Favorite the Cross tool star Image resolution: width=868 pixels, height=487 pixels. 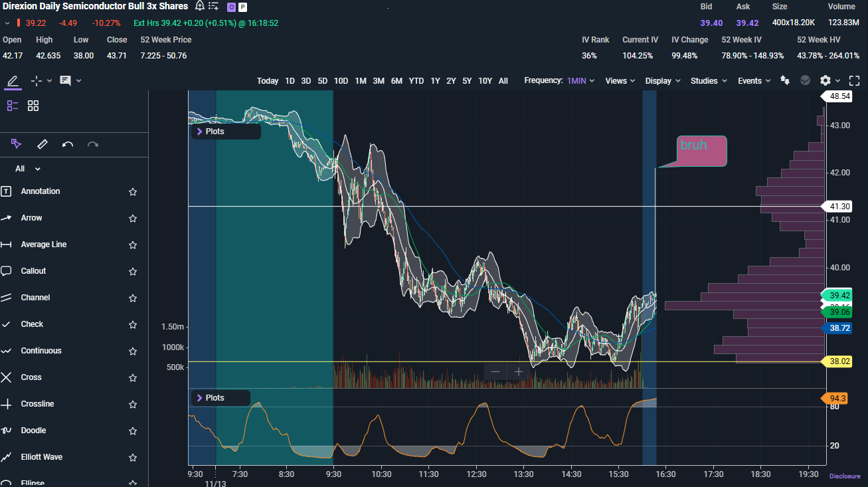[133, 377]
